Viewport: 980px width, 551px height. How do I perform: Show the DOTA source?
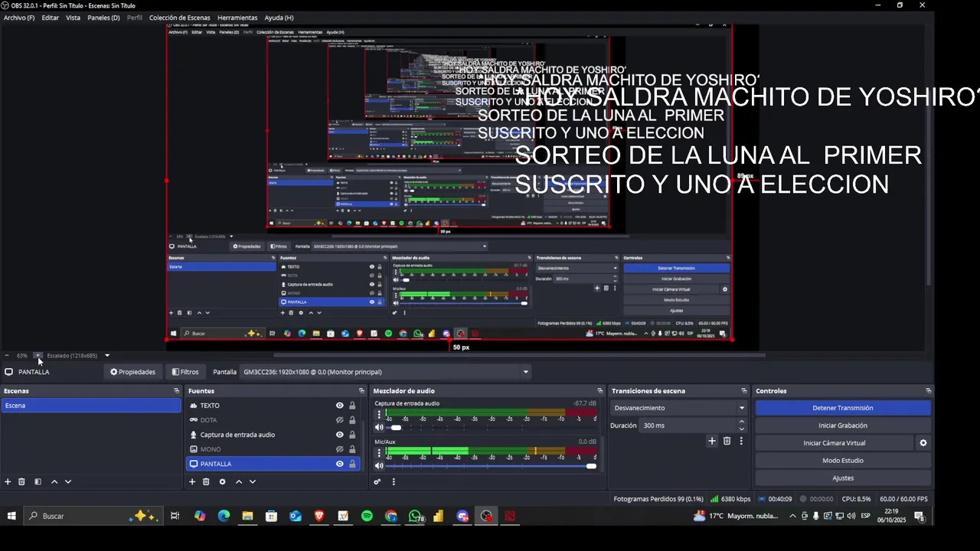click(339, 420)
